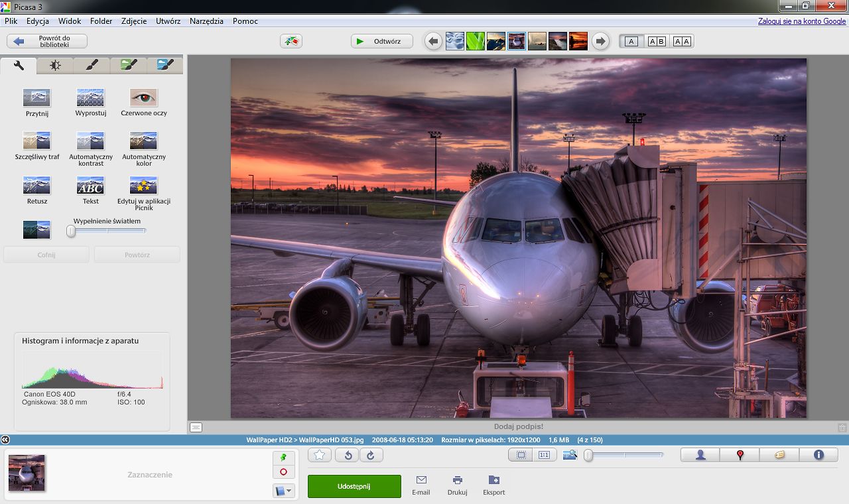The height and width of the screenshot is (504, 849).
Task: Choose the Czerwone oczy red-eye tool
Action: coord(143,98)
